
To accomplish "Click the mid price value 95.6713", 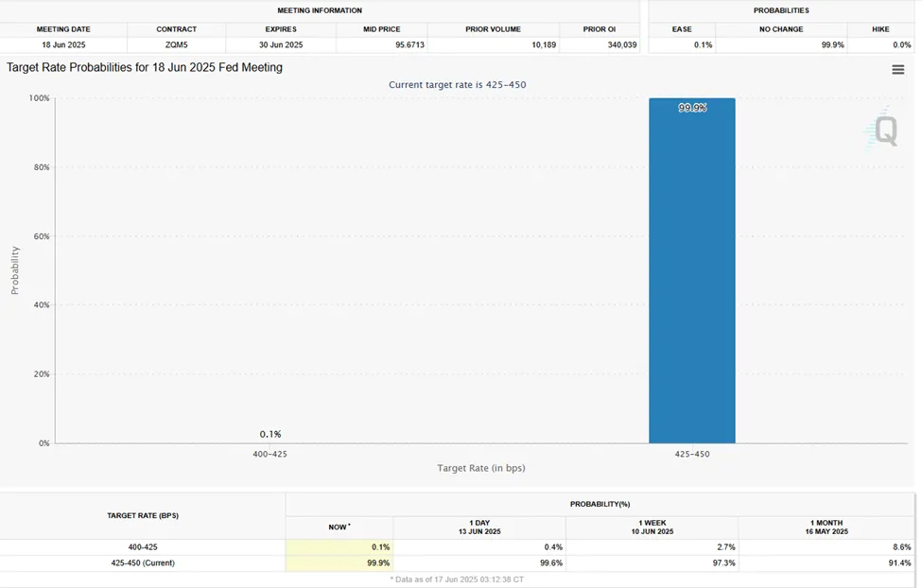I will (409, 44).
